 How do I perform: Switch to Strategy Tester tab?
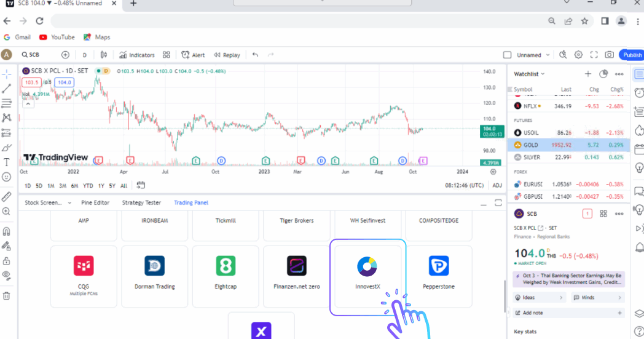[x=141, y=203]
